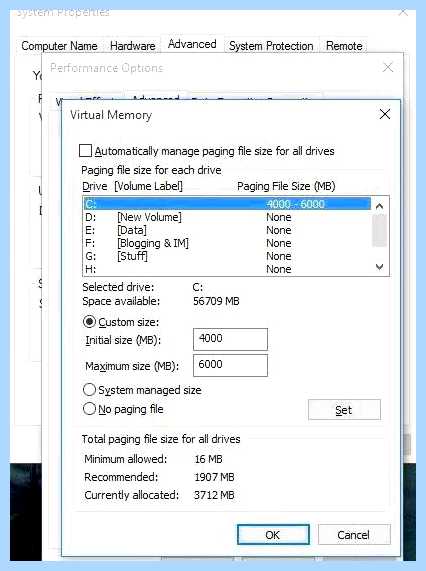
Task: Click the Maximum size input field
Action: tap(230, 365)
